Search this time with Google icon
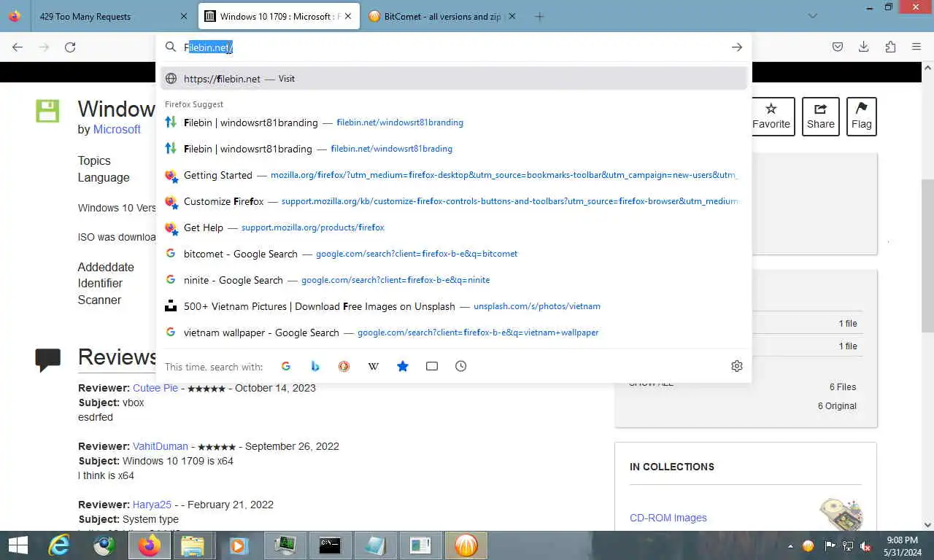Image resolution: width=934 pixels, height=560 pixels. (286, 366)
